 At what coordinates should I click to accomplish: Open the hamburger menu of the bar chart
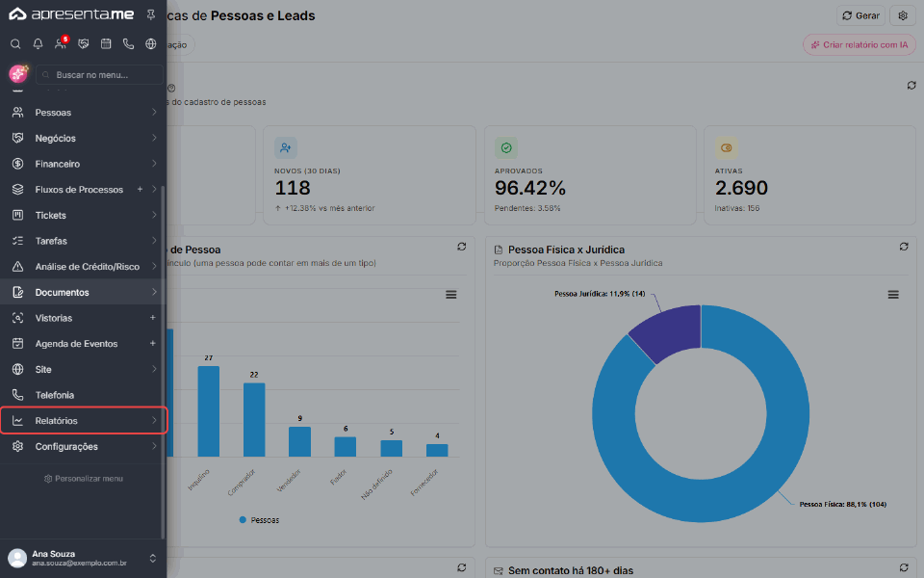(x=451, y=295)
